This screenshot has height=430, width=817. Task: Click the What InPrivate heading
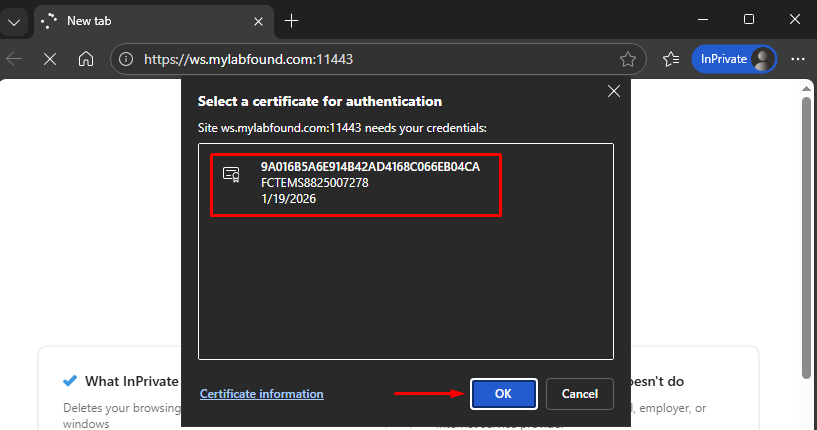coord(132,382)
